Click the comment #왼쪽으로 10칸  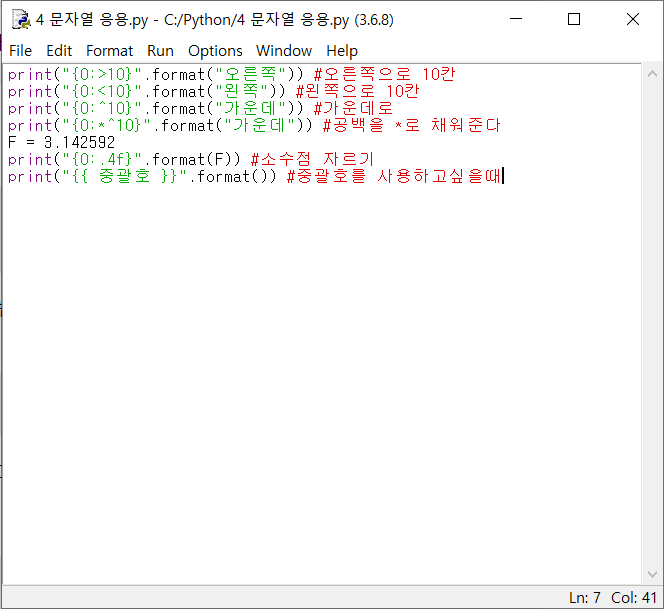[357, 91]
